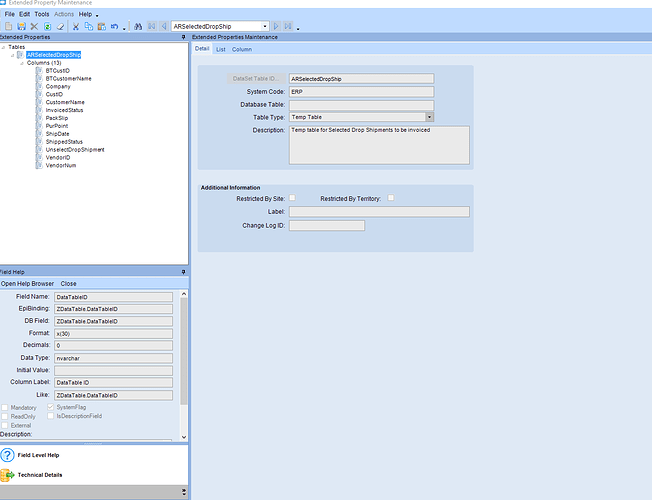Click the Clear eraser toolbar icon
Image resolution: width=652 pixels, height=500 pixels.
click(60, 26)
